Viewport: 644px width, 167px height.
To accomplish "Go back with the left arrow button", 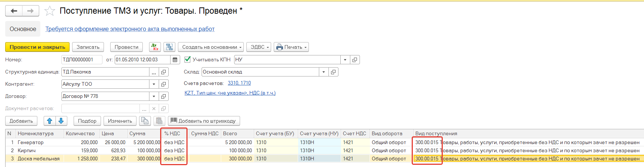I will pyautogui.click(x=14, y=11).
